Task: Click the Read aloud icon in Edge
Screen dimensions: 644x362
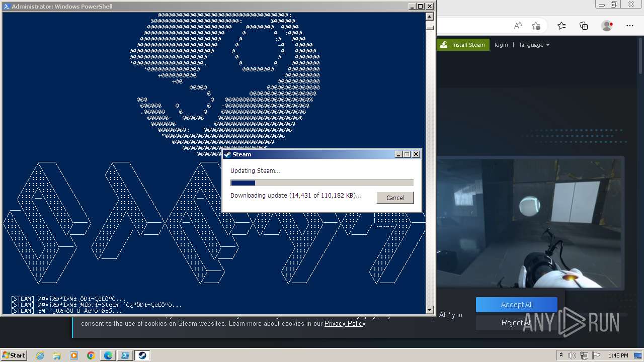Action: click(517, 26)
